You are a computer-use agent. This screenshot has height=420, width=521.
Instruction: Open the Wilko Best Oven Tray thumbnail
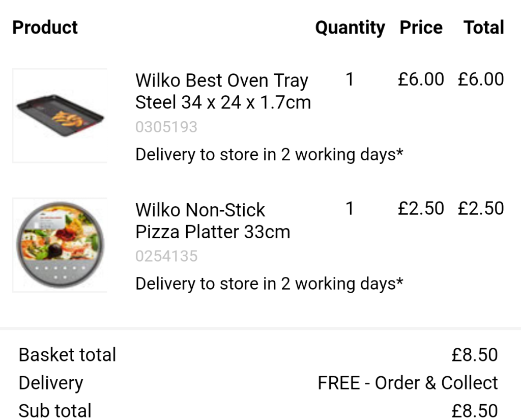click(x=60, y=116)
